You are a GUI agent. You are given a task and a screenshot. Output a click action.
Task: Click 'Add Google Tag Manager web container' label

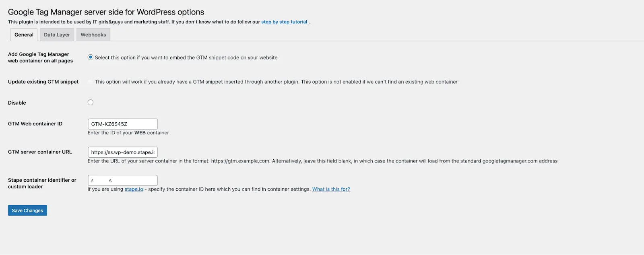(40, 58)
